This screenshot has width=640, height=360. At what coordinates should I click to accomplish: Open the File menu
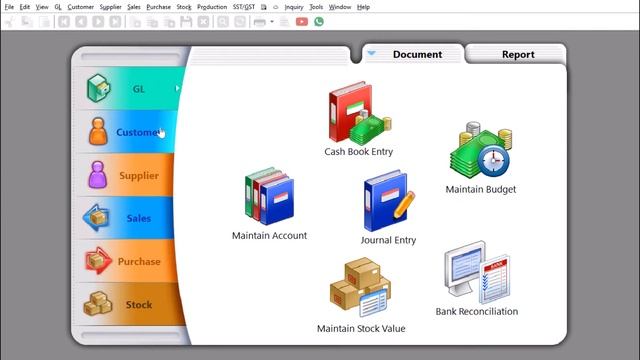click(9, 7)
